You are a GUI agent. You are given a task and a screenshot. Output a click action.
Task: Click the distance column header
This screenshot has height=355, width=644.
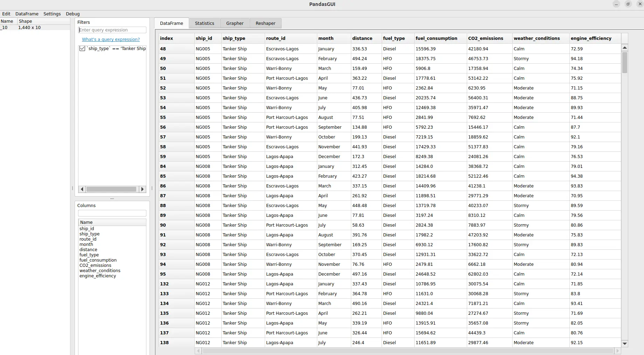coord(366,38)
